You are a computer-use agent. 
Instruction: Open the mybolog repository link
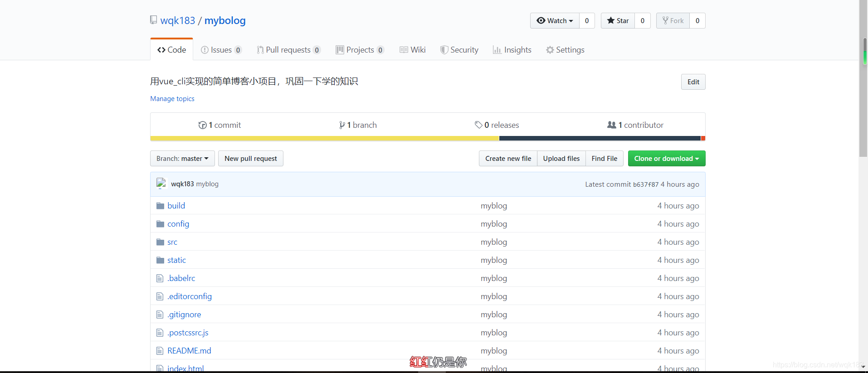pyautogui.click(x=225, y=20)
